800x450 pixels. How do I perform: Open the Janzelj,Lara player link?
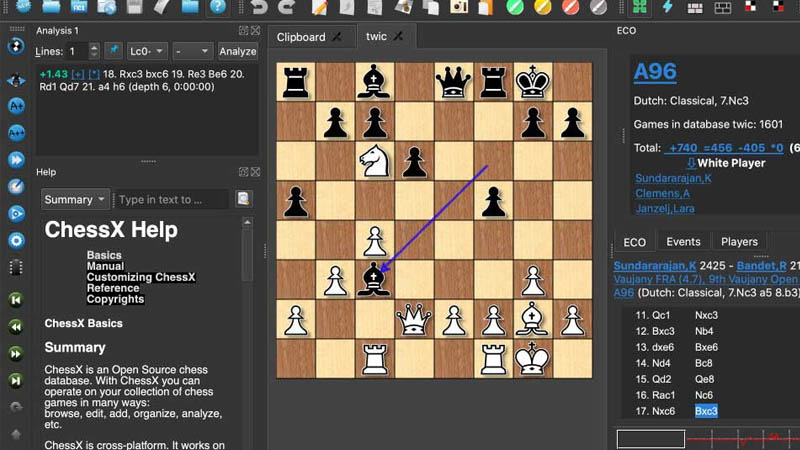665,209
